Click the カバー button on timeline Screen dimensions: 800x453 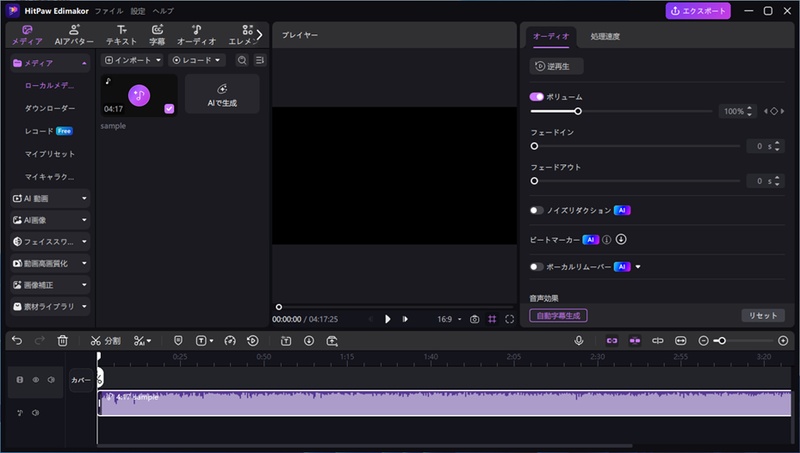81,380
